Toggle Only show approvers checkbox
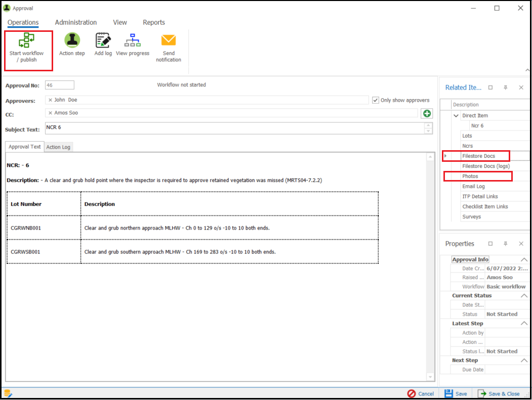532x400 pixels. [x=375, y=100]
